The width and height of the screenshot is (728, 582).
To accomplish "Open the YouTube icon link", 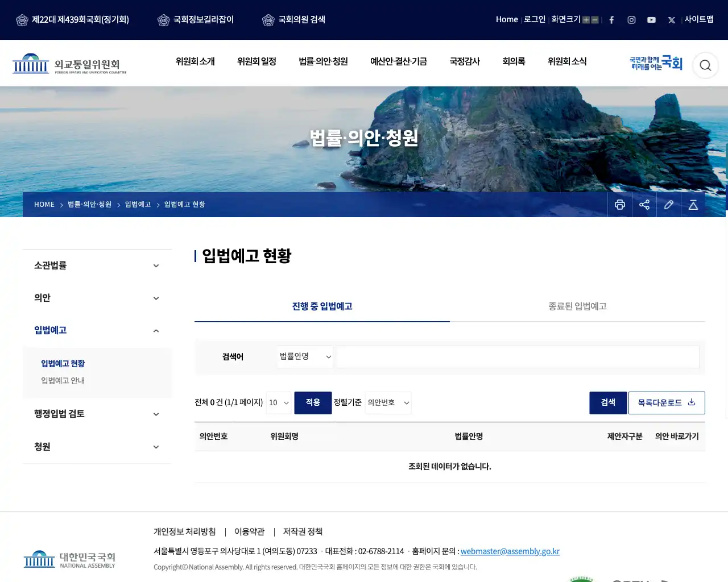I will pyautogui.click(x=651, y=20).
